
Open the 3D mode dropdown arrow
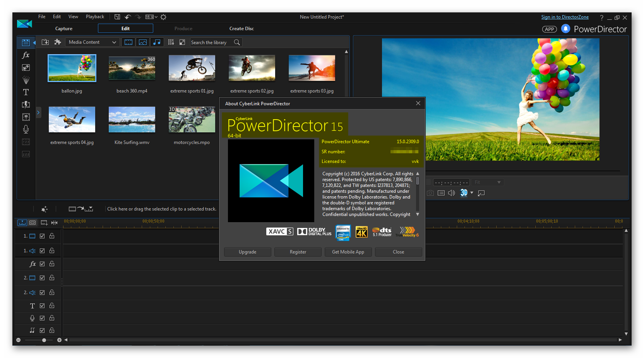(472, 193)
